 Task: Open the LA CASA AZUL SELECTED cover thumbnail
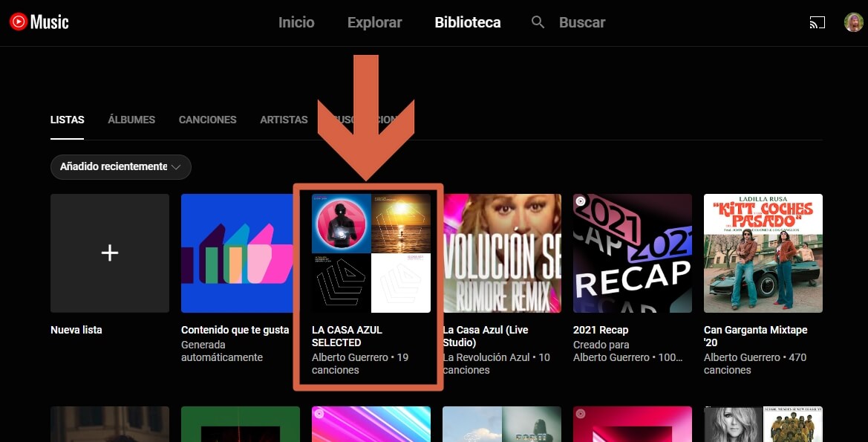pyautogui.click(x=371, y=253)
